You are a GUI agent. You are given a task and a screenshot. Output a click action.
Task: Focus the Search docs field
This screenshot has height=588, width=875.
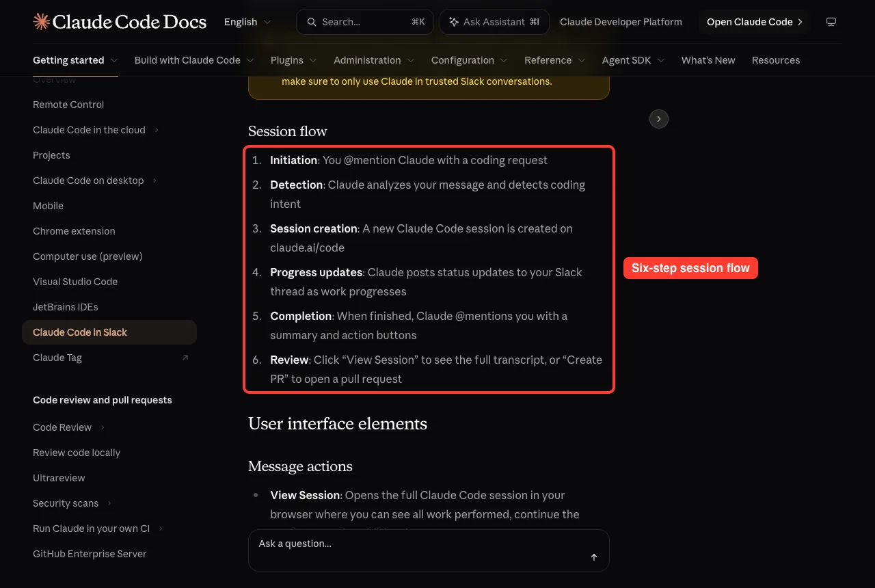tap(365, 22)
